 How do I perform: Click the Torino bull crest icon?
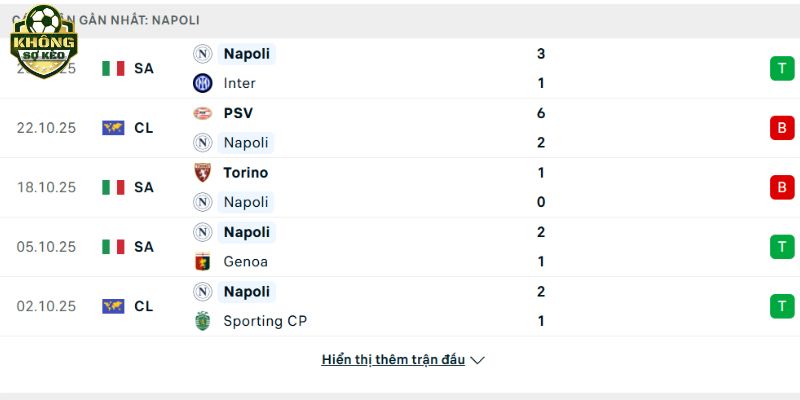pos(203,172)
